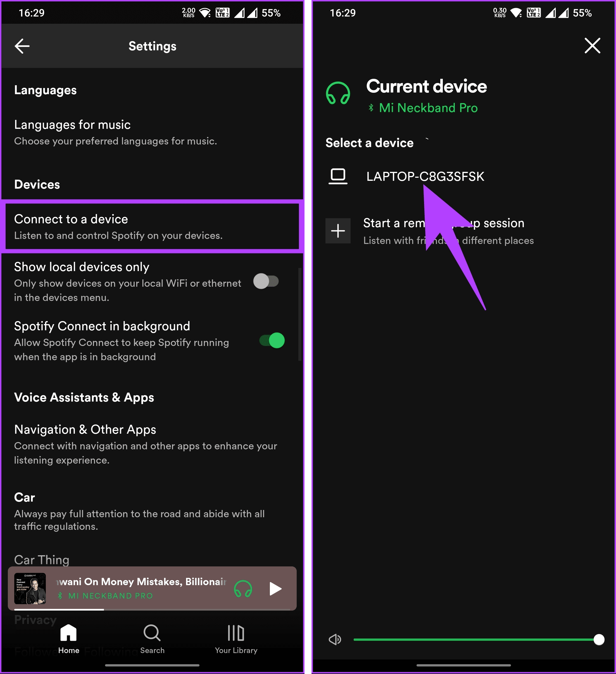The height and width of the screenshot is (674, 616).
Task: Toggle Show local devices only switch
Action: pyautogui.click(x=266, y=281)
